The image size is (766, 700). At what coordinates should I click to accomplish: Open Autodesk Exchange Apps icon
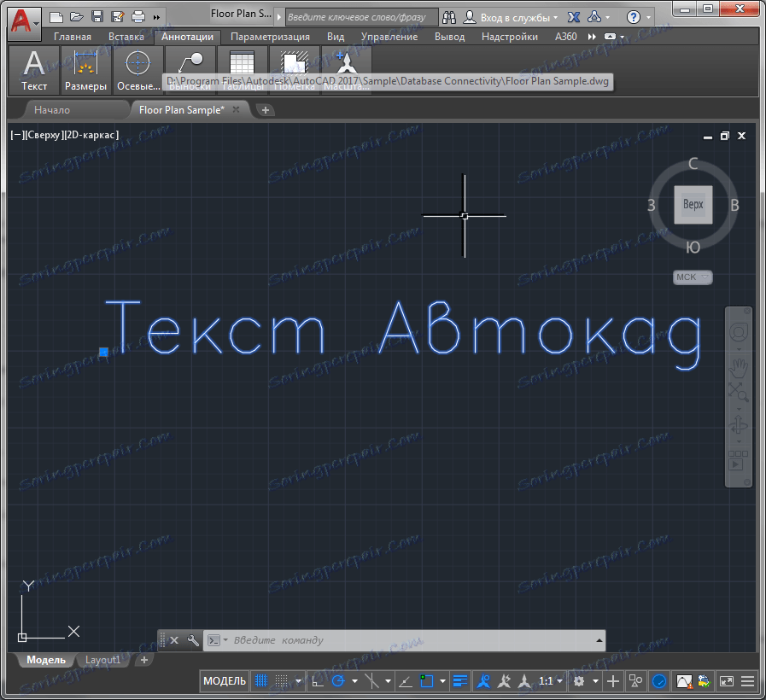point(574,18)
